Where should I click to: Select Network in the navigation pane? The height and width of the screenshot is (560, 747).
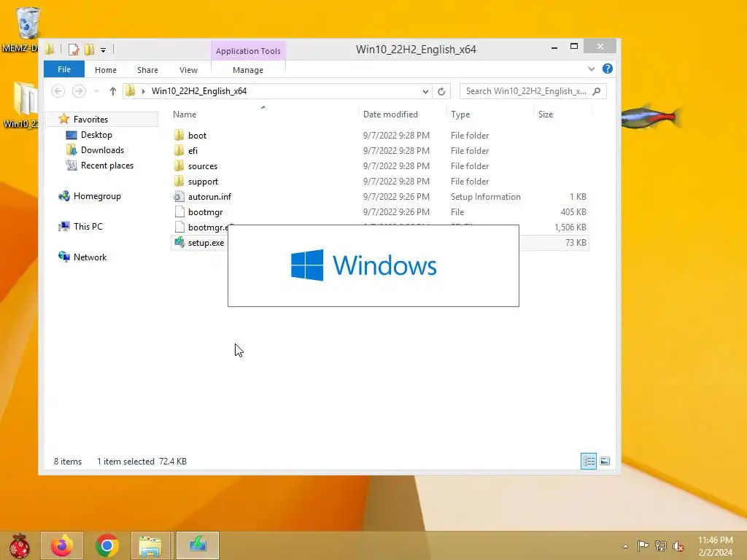click(x=90, y=257)
